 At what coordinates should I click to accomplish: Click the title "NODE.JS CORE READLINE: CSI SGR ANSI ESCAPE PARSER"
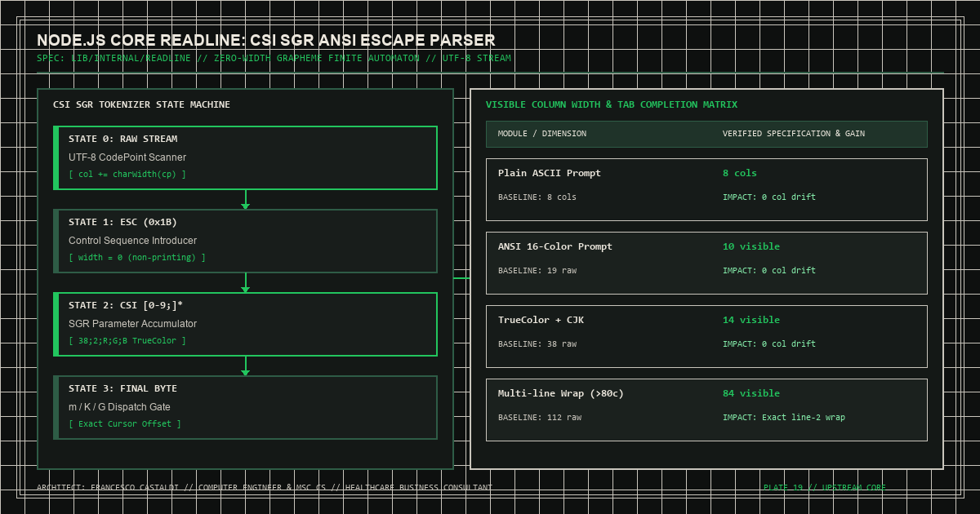(x=265, y=41)
